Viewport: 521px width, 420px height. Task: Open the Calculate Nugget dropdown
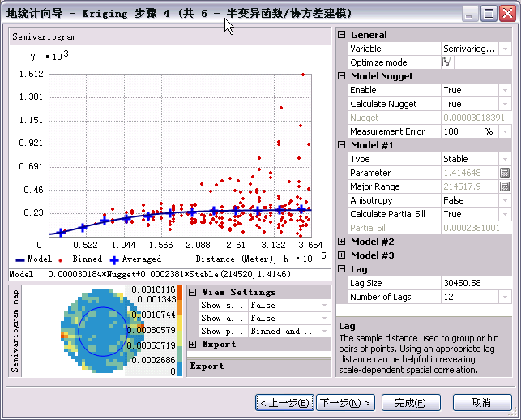click(x=505, y=104)
